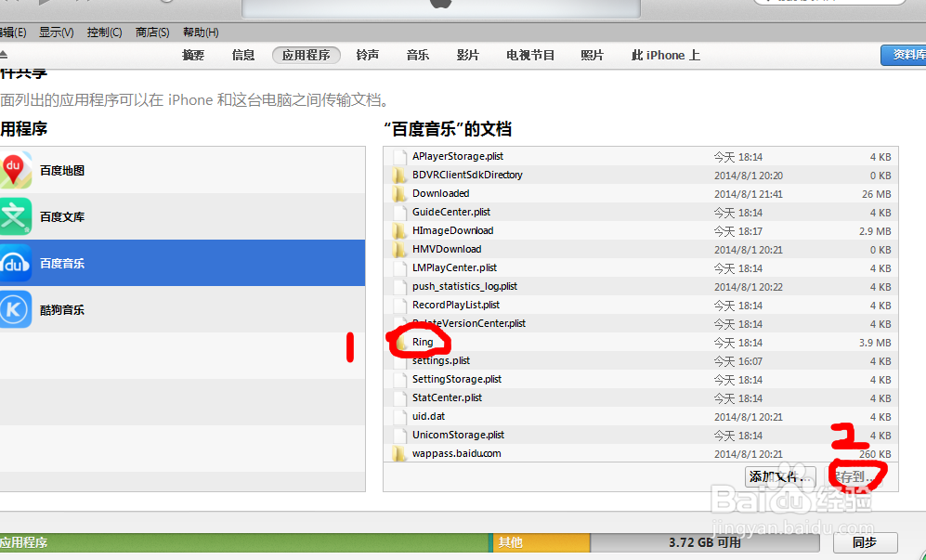
Task: Click the 同步 button
Action: point(866,542)
